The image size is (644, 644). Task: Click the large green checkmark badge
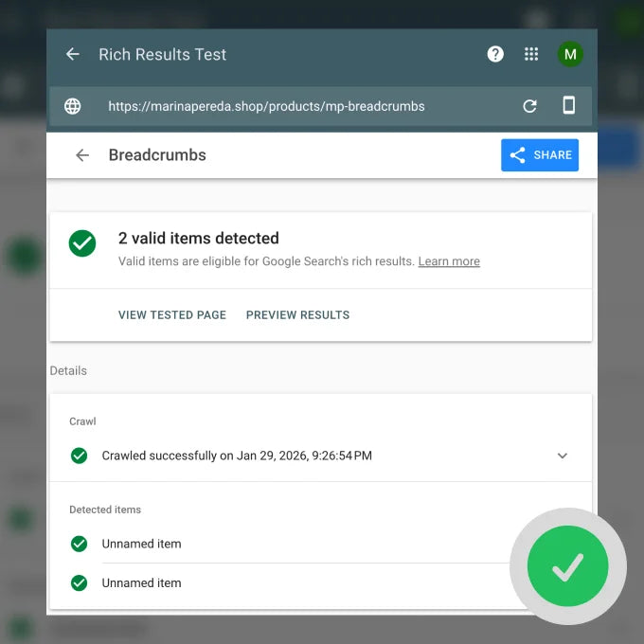tap(567, 566)
